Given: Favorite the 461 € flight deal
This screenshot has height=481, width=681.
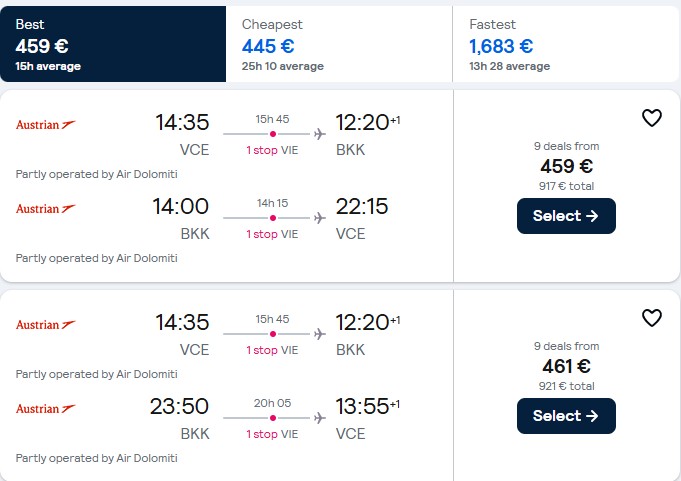Looking at the screenshot, I should [x=651, y=318].
